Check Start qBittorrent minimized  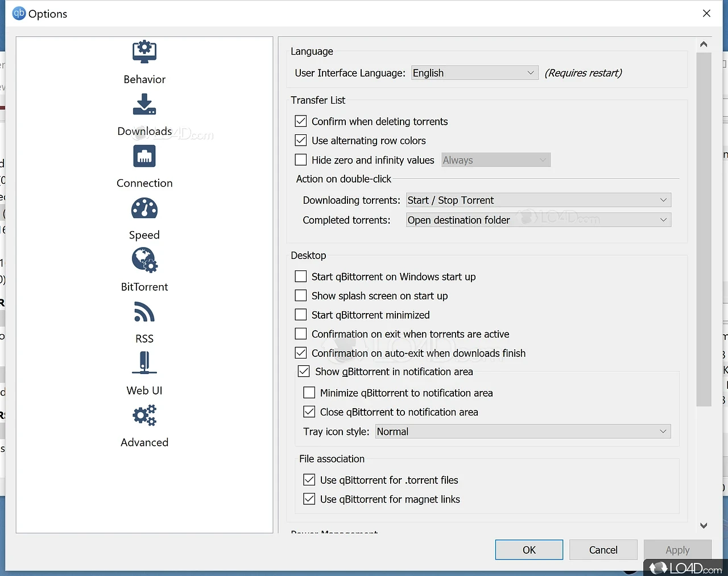301,315
